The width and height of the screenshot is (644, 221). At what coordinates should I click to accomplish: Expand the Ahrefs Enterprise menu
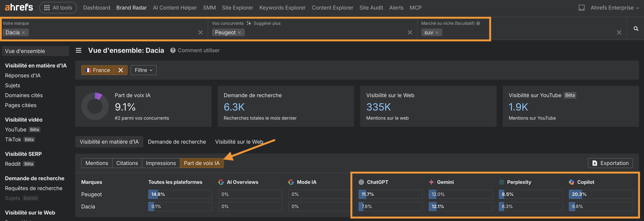(x=615, y=7)
